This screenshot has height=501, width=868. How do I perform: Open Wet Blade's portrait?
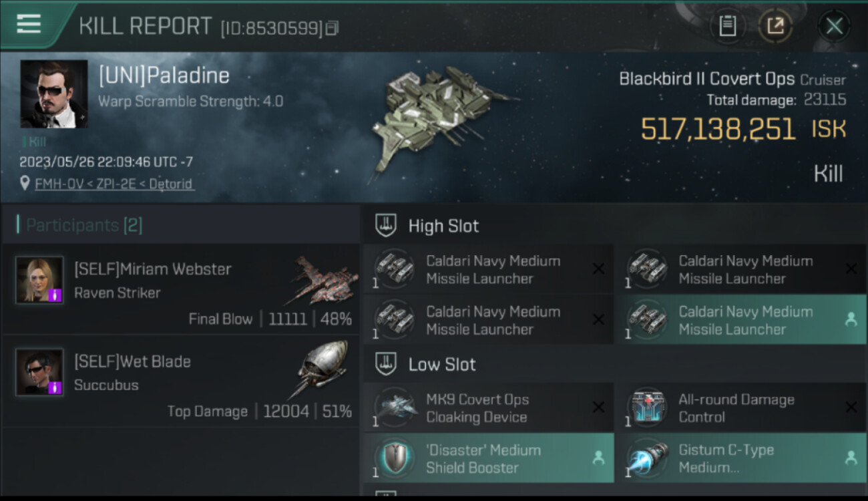click(39, 372)
